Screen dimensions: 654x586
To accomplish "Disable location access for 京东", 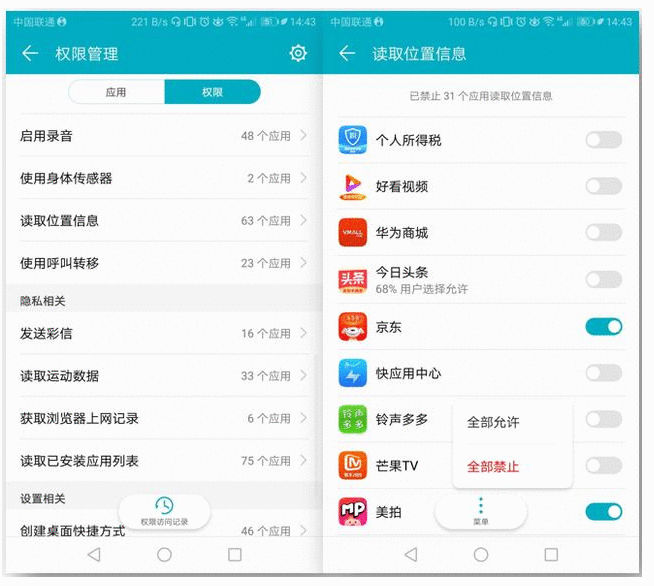I will (x=604, y=327).
